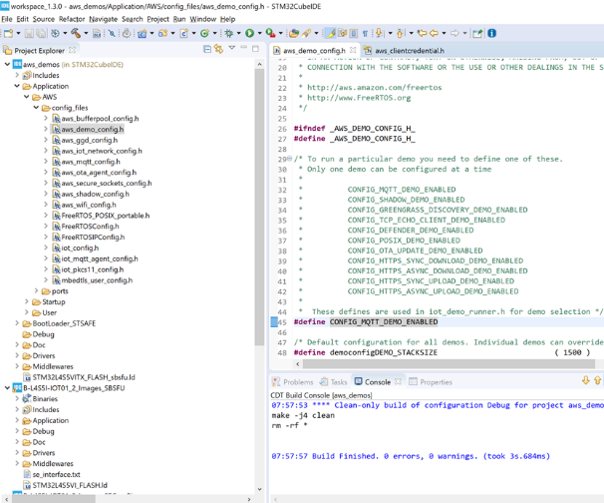The image size is (604, 503).
Task: Click the green New Class icon
Action: (x=205, y=34)
